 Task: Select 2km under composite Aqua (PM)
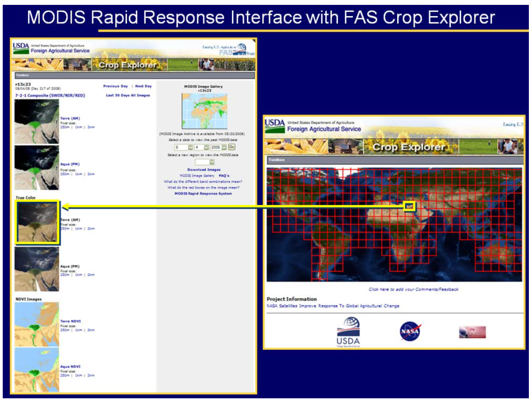pyautogui.click(x=91, y=174)
